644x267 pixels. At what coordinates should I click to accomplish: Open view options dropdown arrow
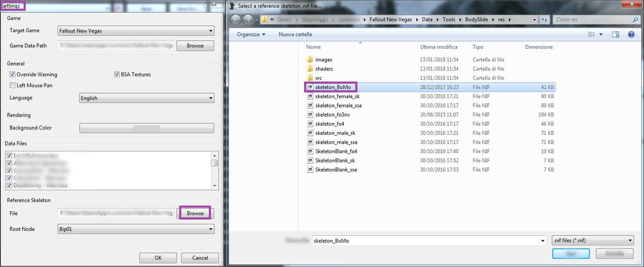point(602,34)
